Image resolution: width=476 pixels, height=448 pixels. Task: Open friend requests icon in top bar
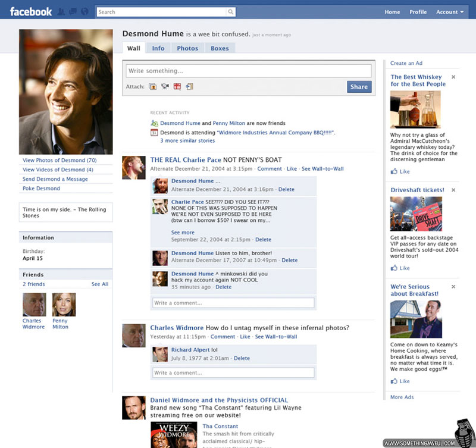(61, 12)
